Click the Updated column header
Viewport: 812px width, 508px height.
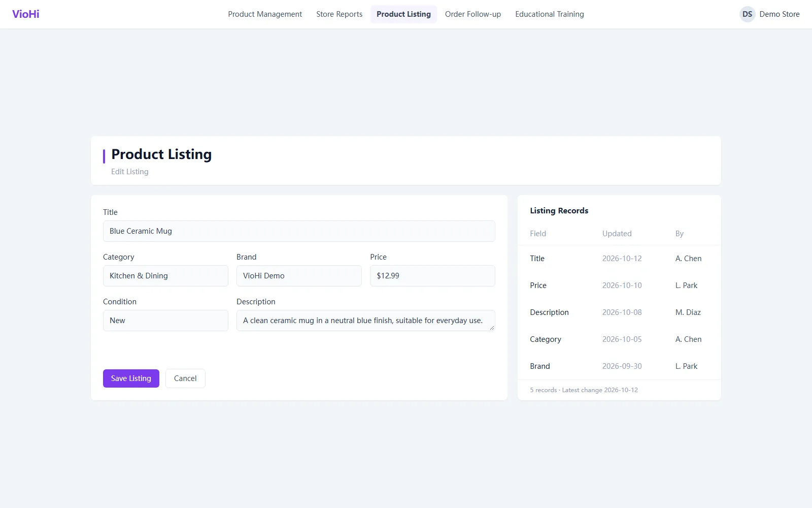click(617, 234)
